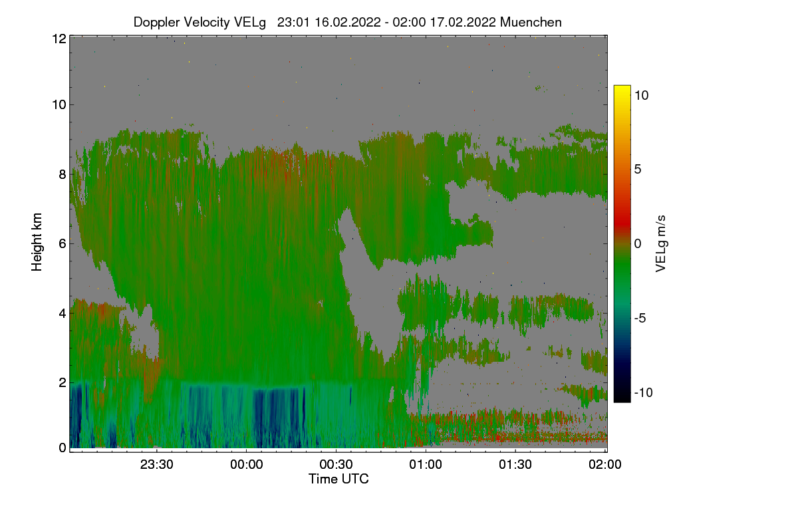The width and height of the screenshot is (798, 532).
Task: Click the colorbar value label 10
Action: pos(641,95)
